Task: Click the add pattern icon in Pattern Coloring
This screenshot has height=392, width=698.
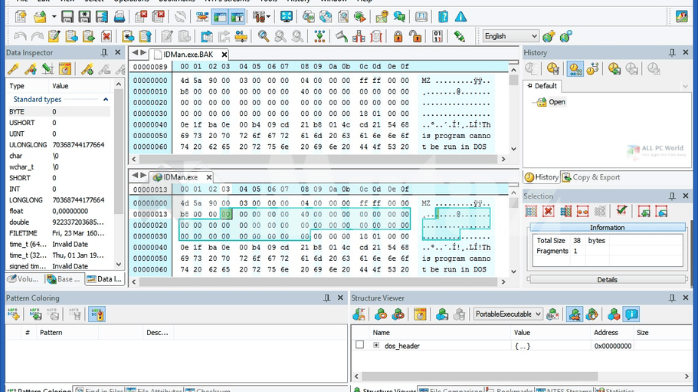Action: point(13,314)
